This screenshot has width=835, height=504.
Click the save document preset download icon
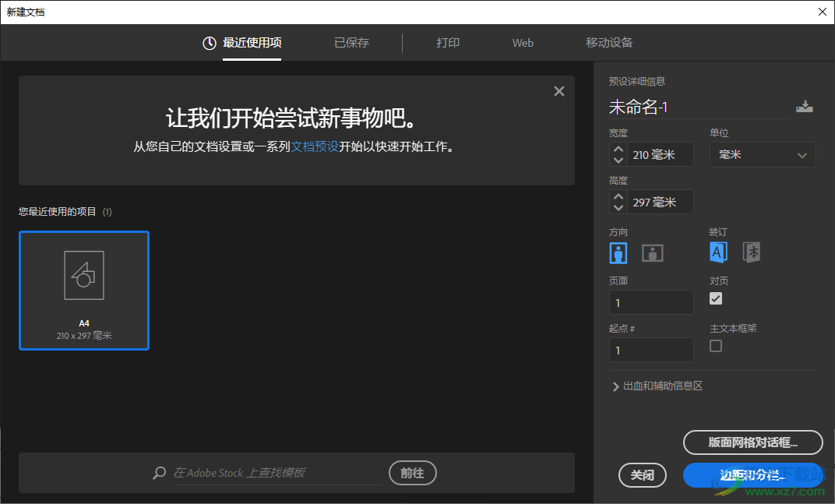pyautogui.click(x=805, y=105)
